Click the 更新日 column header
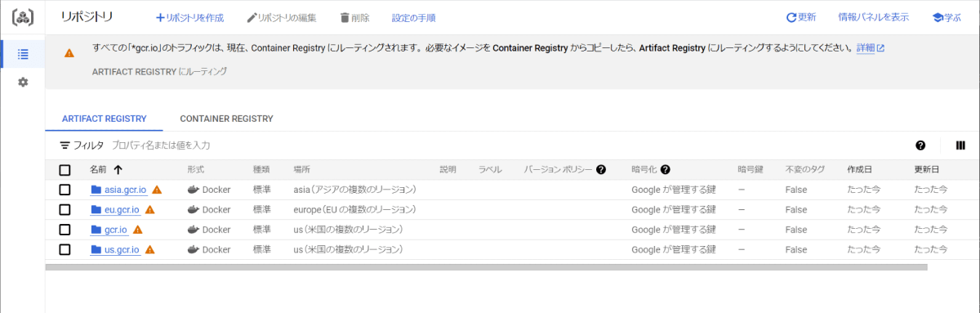Image resolution: width=980 pixels, height=313 pixels. click(926, 170)
